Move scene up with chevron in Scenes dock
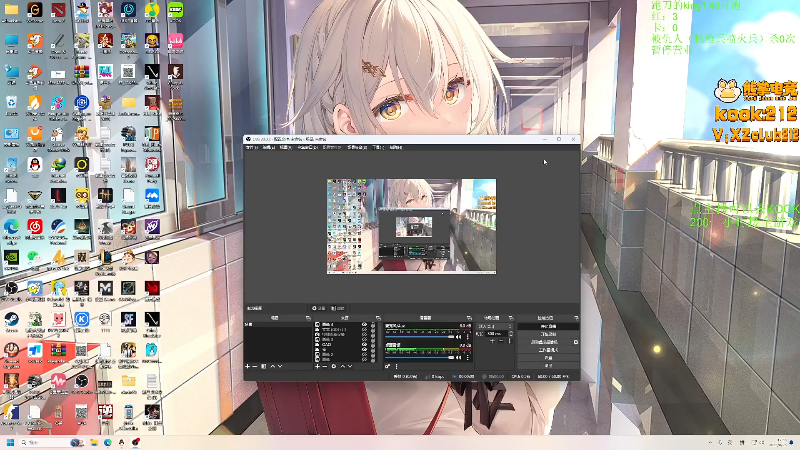Viewport: 800px width, 450px height. (x=272, y=366)
